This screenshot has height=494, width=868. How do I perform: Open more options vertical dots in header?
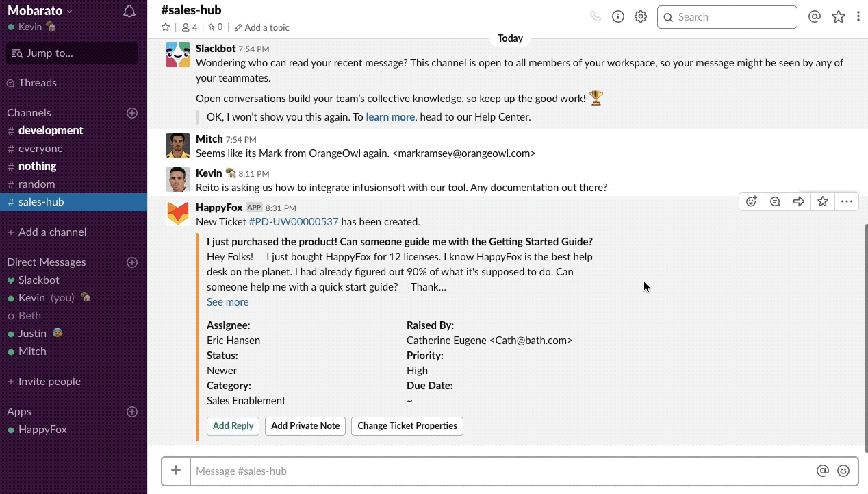pos(858,16)
